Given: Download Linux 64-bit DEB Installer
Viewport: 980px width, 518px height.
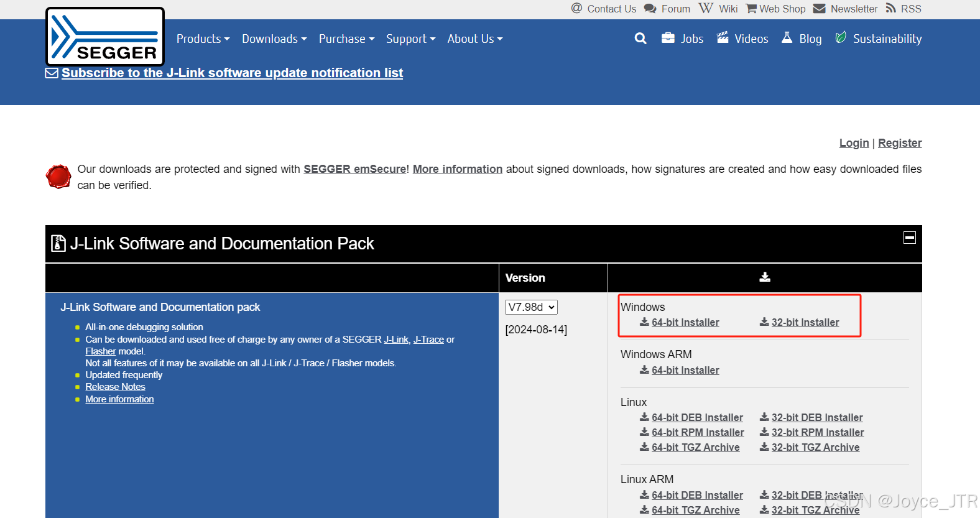Looking at the screenshot, I should point(697,417).
